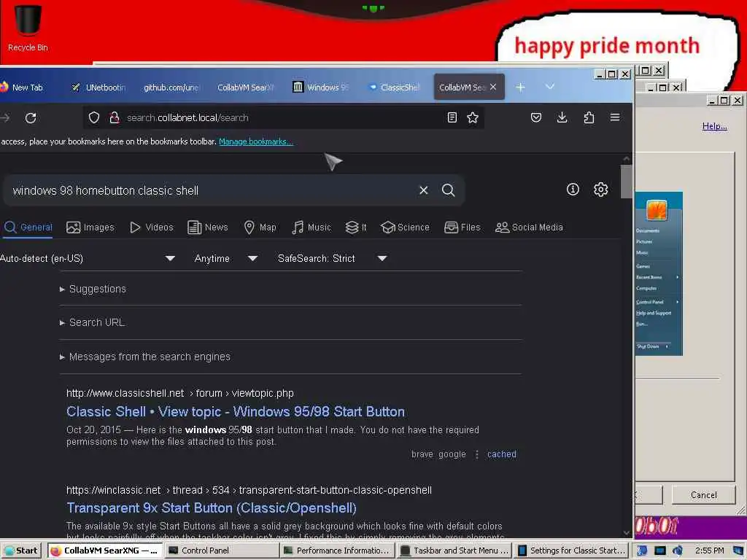Click the orange flower start button image
This screenshot has height=560, width=747.
click(x=657, y=209)
